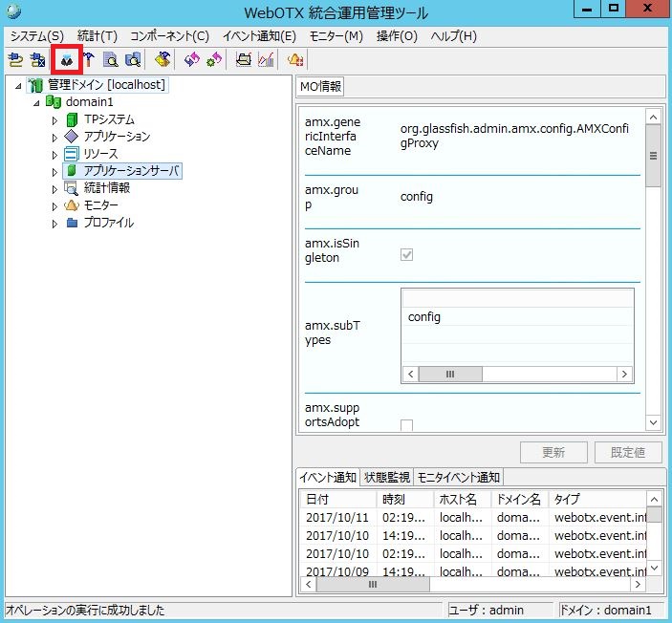This screenshot has height=623, width=672.
Task: Switch to the 状態監視 tab
Action: [x=386, y=478]
